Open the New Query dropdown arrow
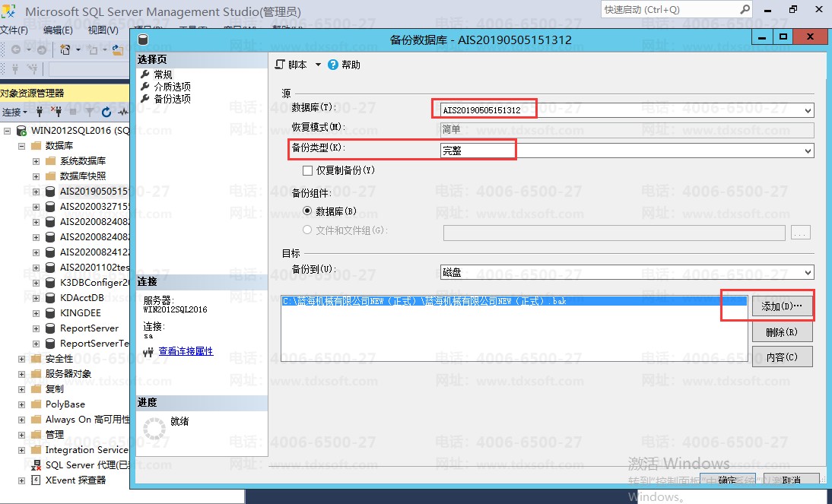Image resolution: width=832 pixels, height=504 pixels. 78,49
